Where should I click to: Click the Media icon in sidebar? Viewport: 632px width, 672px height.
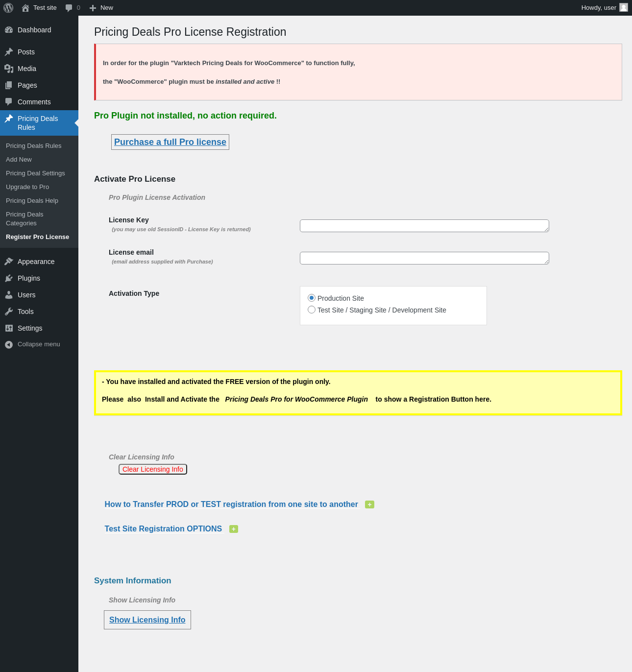coord(9,69)
